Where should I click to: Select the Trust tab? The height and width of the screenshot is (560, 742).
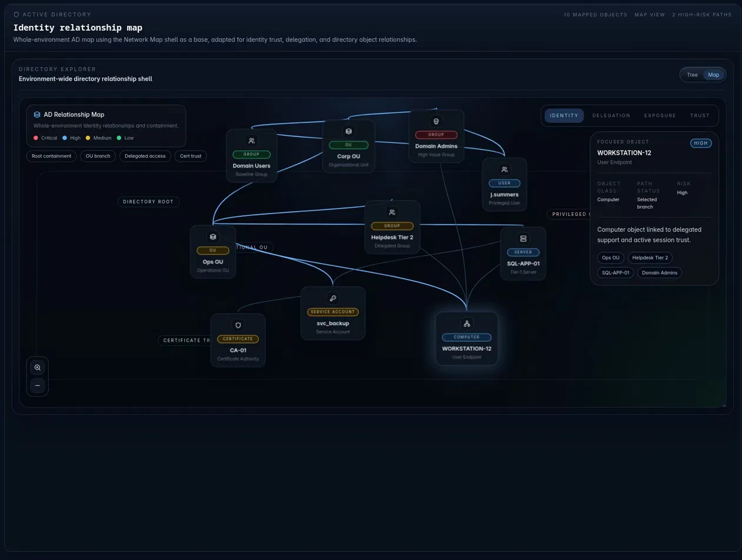pyautogui.click(x=700, y=115)
